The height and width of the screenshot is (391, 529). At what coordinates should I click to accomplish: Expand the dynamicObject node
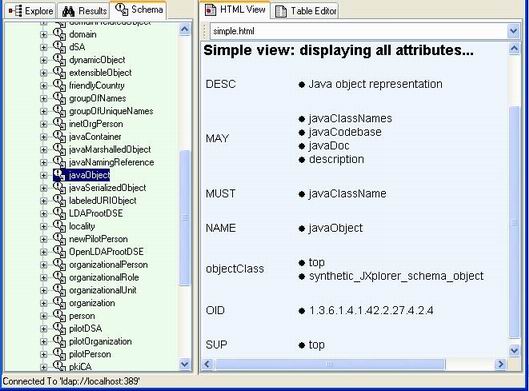pyautogui.click(x=44, y=60)
